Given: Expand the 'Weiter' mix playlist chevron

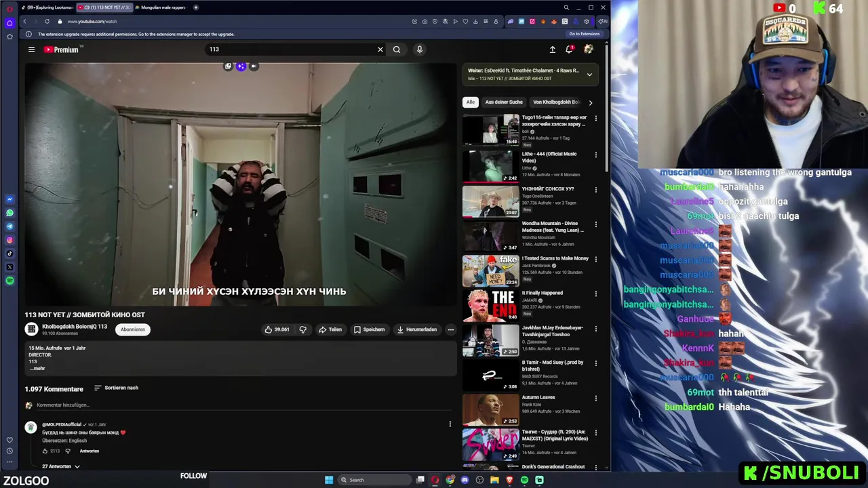Looking at the screenshot, I should [x=589, y=75].
